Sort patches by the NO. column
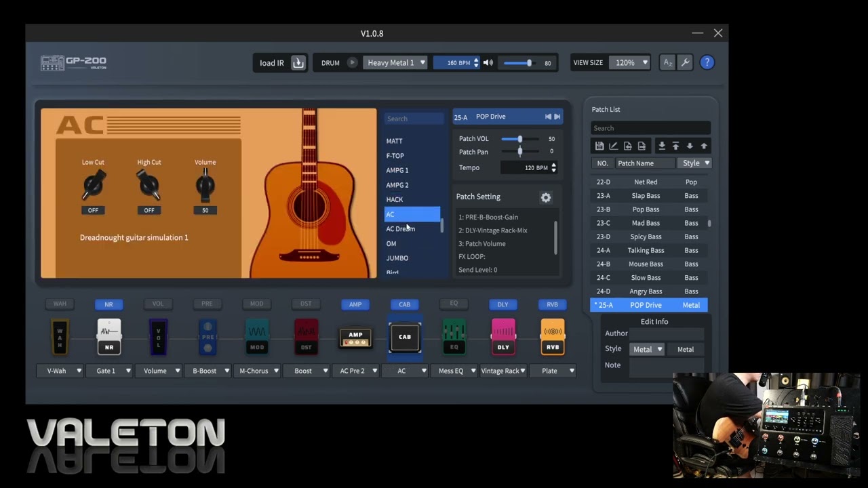The width and height of the screenshot is (868, 488). (602, 163)
